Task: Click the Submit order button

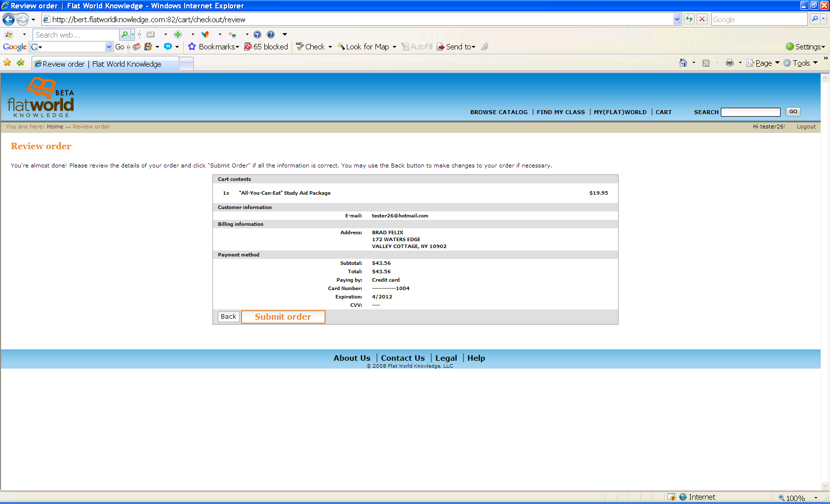Action: [283, 317]
